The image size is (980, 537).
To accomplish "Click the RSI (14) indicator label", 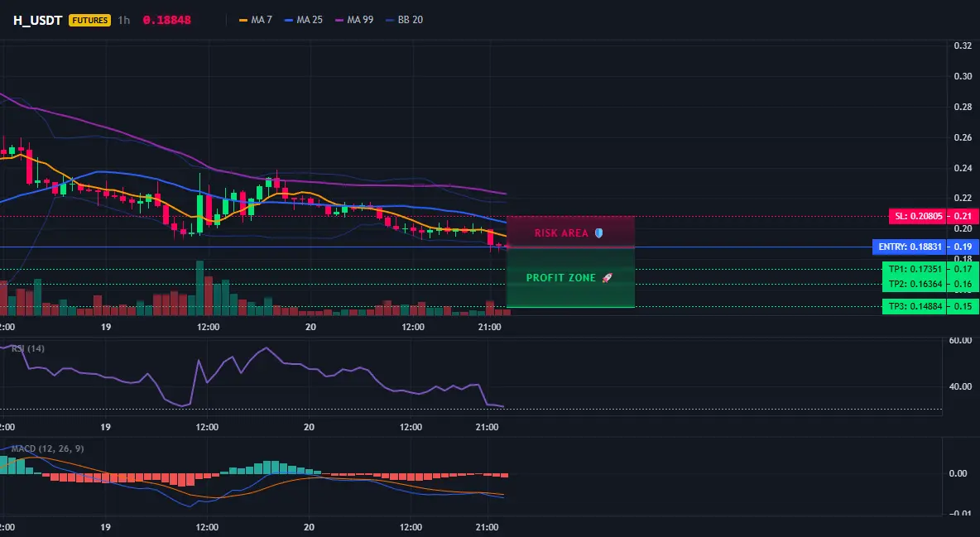I will 28,348.
